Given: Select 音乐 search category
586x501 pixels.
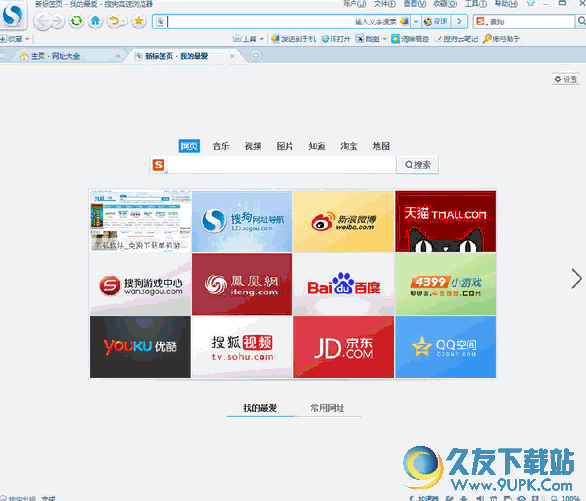Looking at the screenshot, I should pos(221,146).
